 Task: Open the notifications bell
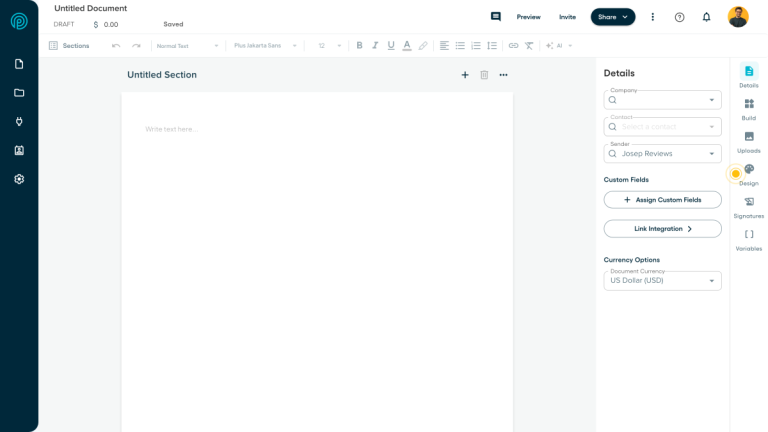coord(706,17)
